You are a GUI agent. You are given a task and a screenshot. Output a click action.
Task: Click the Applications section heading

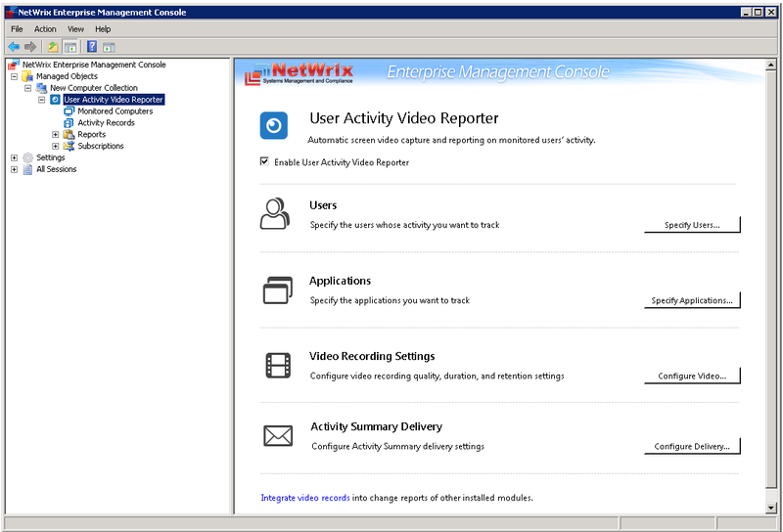point(340,281)
